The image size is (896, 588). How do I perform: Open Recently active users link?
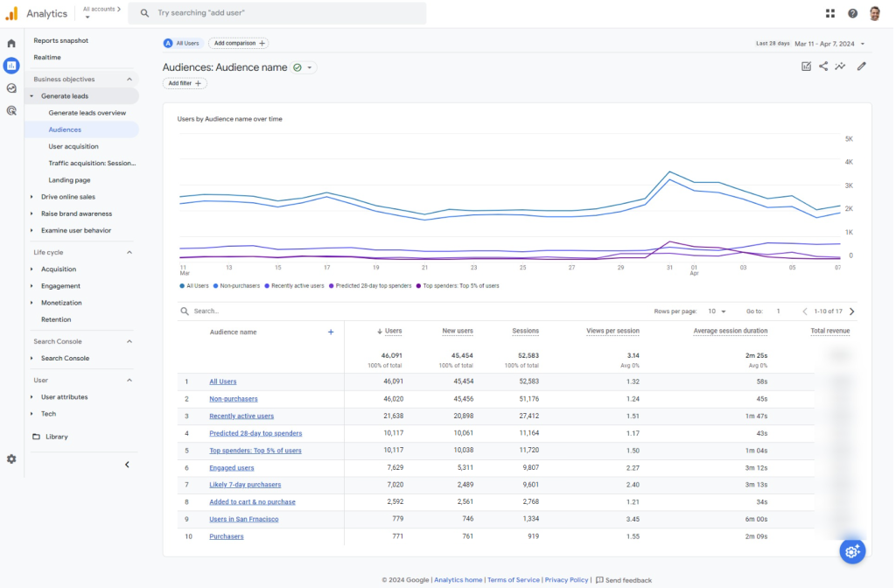pyautogui.click(x=241, y=416)
